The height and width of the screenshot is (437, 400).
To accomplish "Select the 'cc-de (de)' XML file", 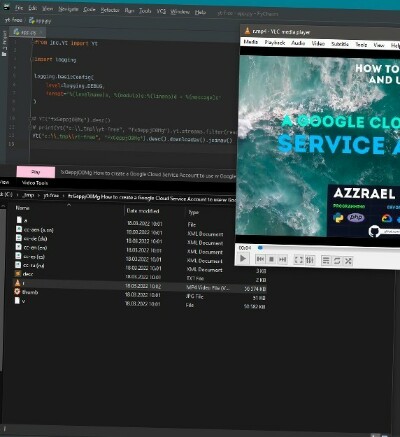I will 31,238.
